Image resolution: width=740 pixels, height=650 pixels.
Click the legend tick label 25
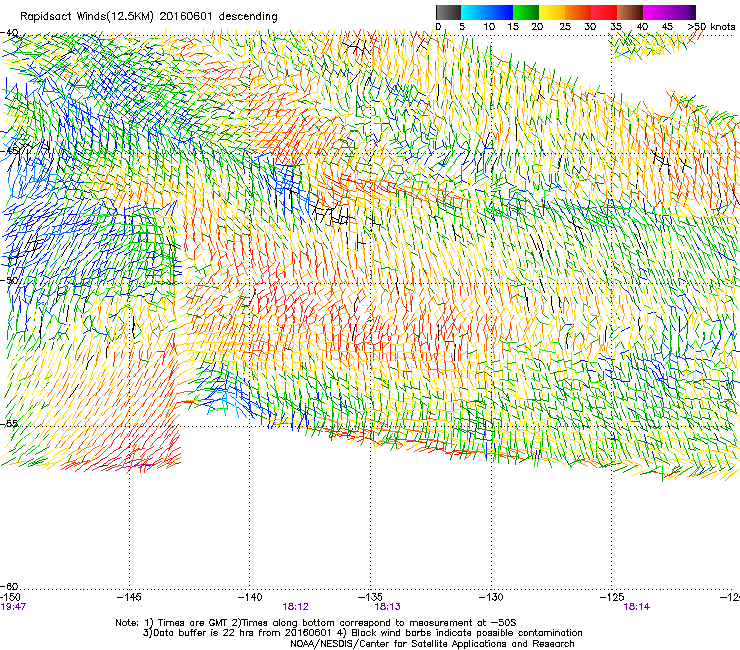click(565, 27)
